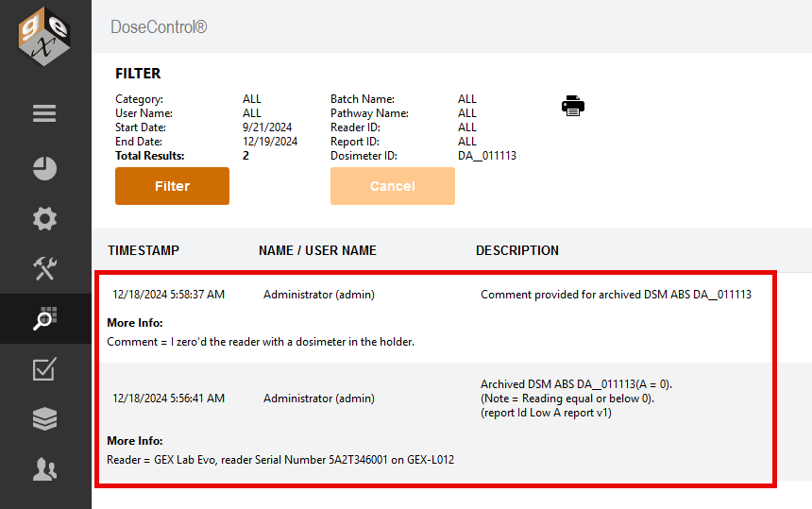The width and height of the screenshot is (812, 509).
Task: Click 'Comment provided for archived DSM ABS' description
Action: [616, 295]
